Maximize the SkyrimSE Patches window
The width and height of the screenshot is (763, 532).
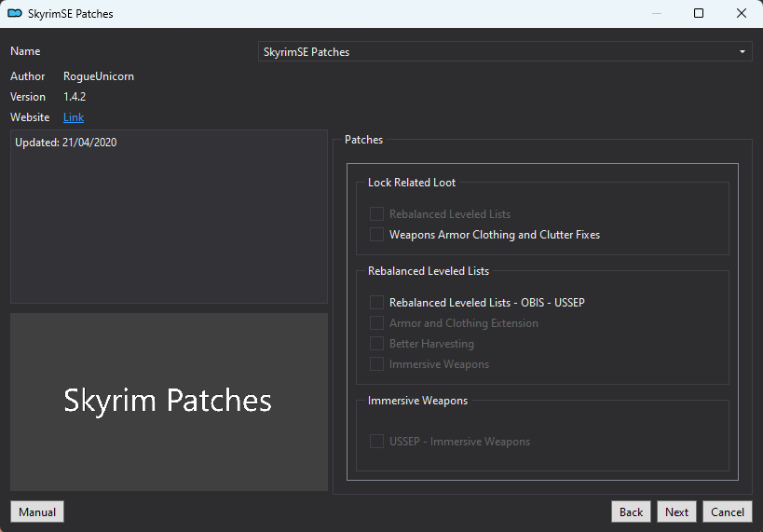click(699, 13)
